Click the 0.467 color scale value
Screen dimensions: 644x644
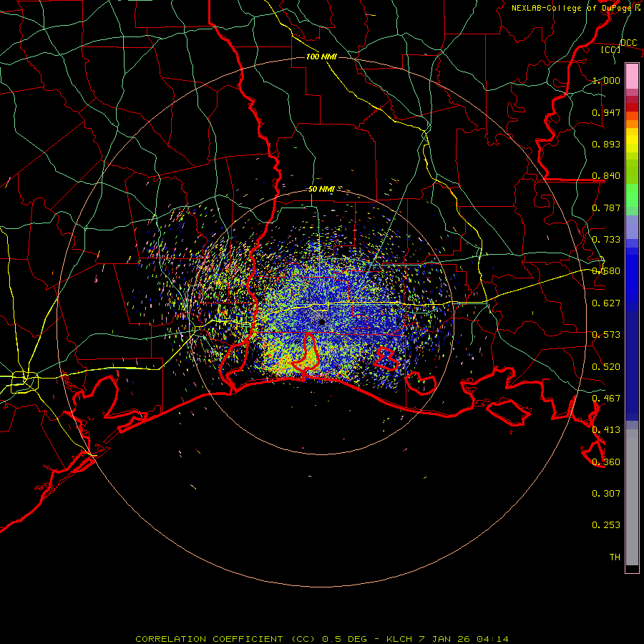pos(606,399)
